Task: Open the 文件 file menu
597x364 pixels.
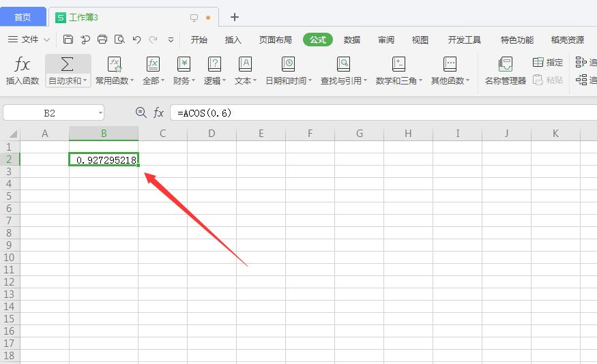Action: [29, 40]
